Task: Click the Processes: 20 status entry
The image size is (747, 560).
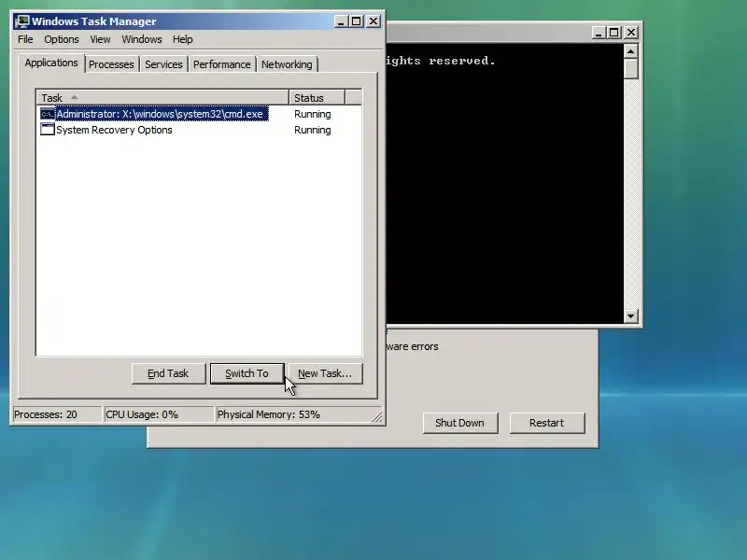Action: click(x=57, y=414)
